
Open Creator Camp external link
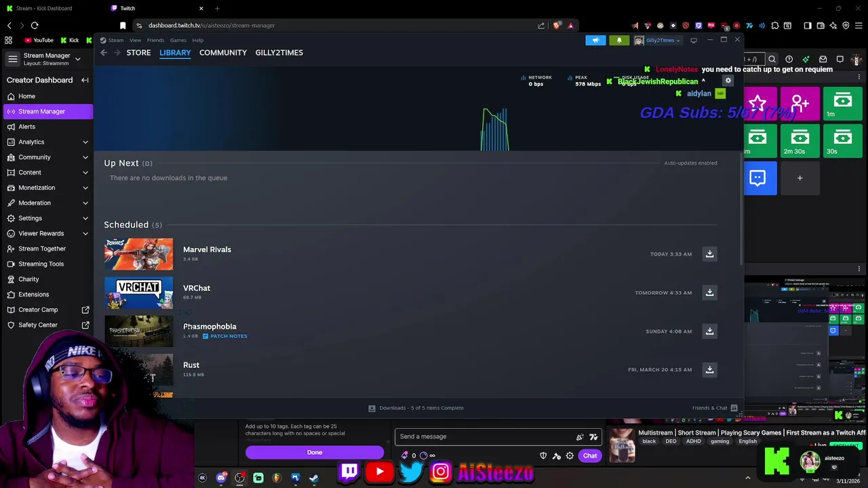(47, 310)
